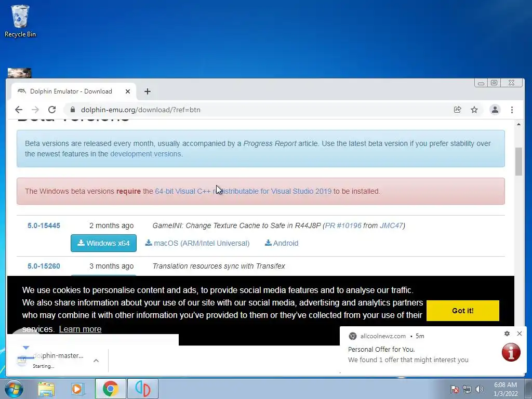This screenshot has width=532, height=399.
Task: Click the taskbar clock 6:08 AM
Action: pos(505,389)
